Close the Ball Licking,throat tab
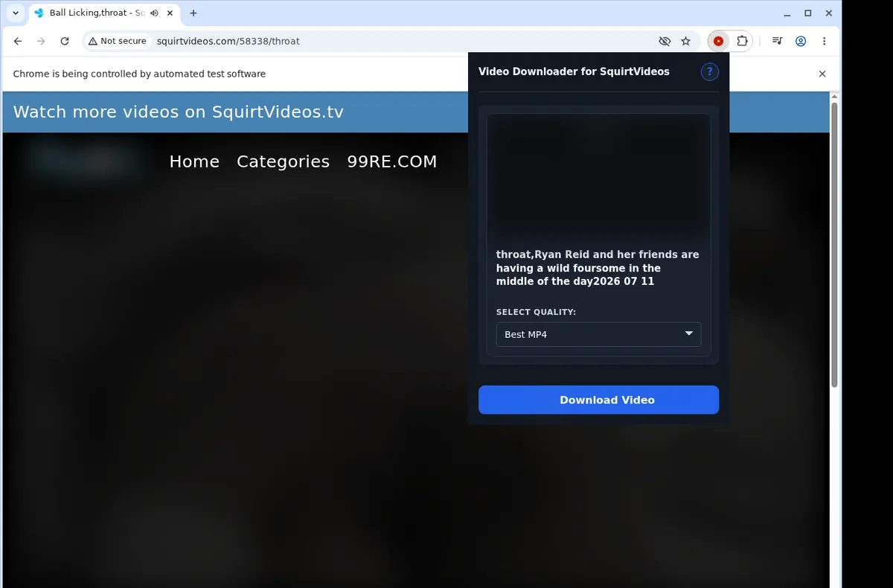The width and height of the screenshot is (893, 588). pos(170,13)
